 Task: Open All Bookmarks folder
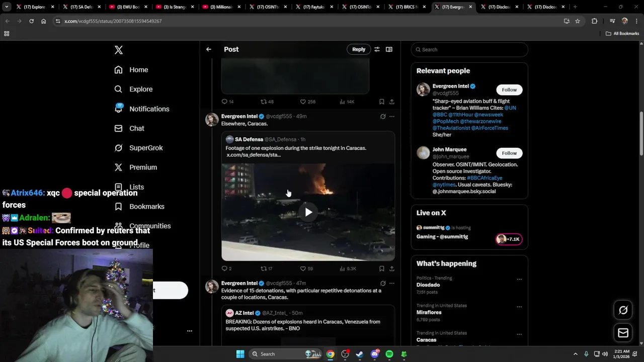pyautogui.click(x=622, y=34)
